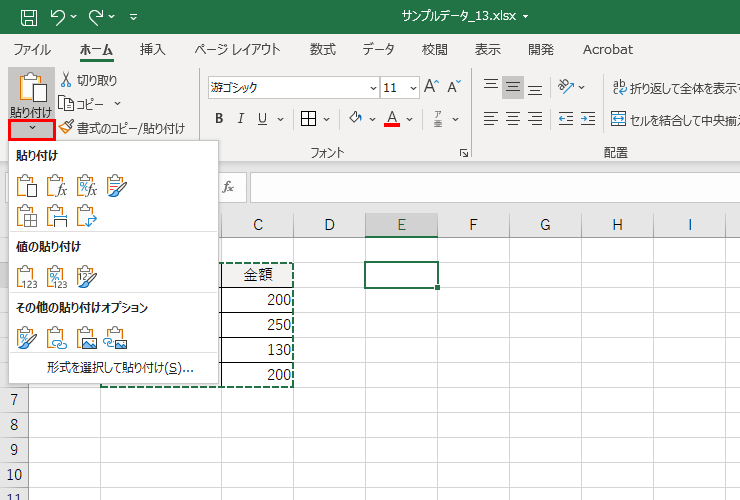740x500 pixels.
Task: Toggle Underline formatting
Action: [262, 119]
